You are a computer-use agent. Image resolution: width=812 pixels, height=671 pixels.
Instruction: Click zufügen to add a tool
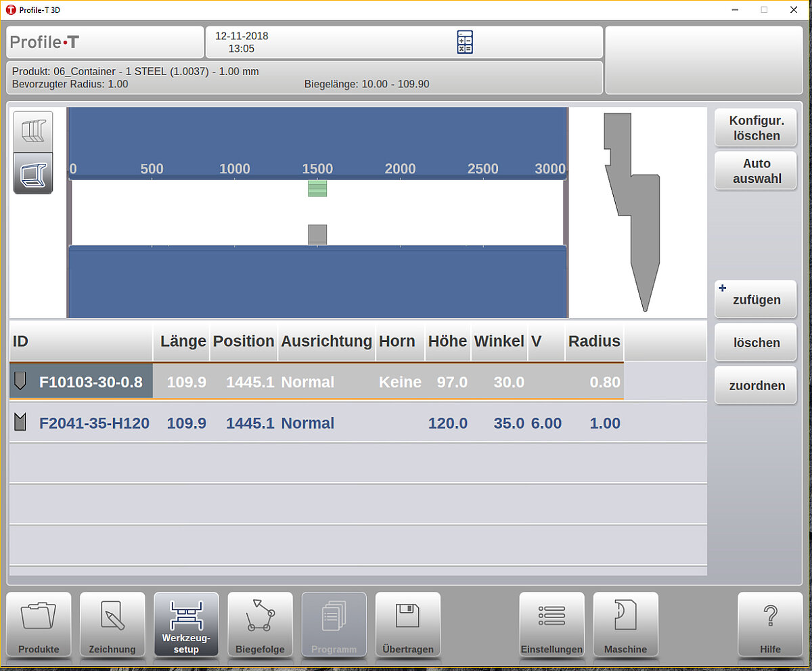pos(756,299)
